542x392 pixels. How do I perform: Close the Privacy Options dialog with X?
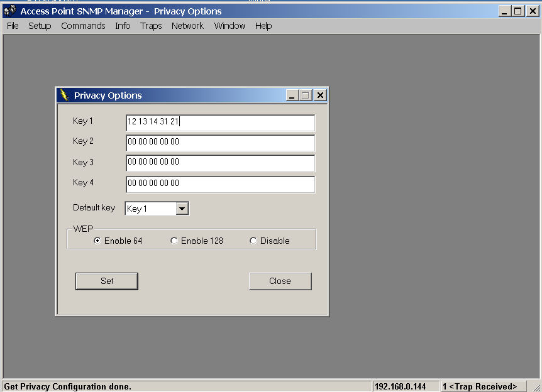pos(321,95)
